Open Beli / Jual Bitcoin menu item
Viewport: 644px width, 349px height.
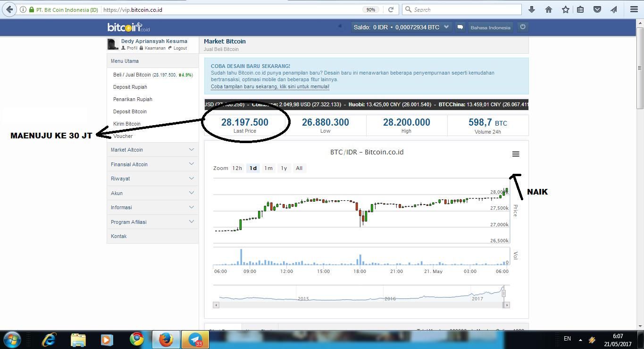[153, 75]
